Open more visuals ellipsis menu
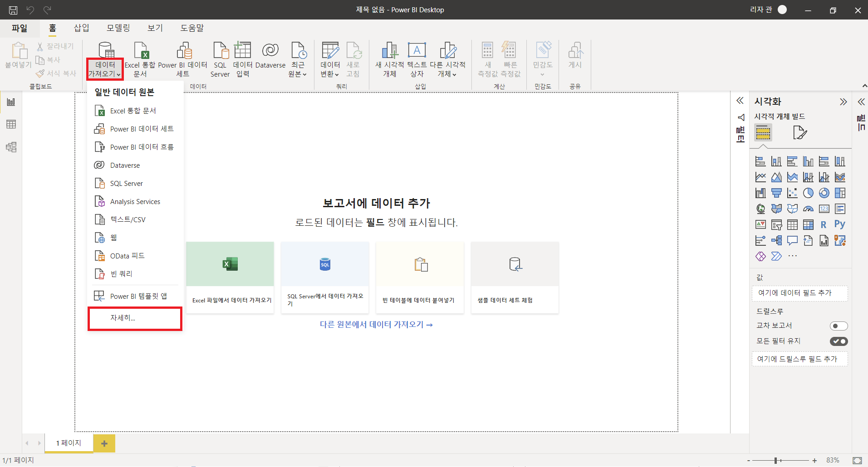The width and height of the screenshot is (868, 467). 792,256
